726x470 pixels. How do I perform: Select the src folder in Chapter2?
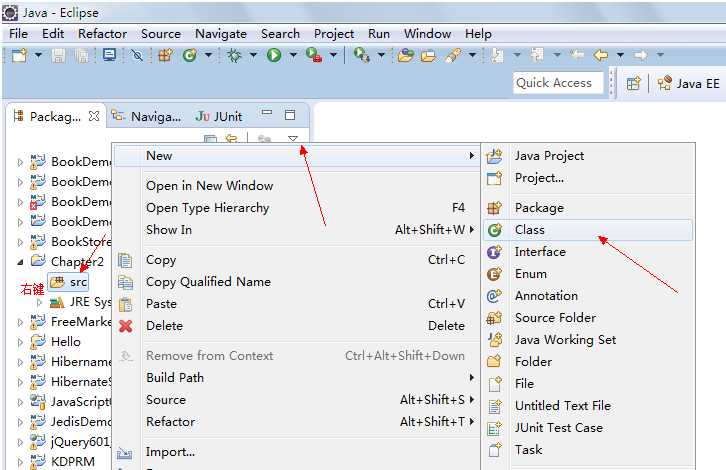69,282
